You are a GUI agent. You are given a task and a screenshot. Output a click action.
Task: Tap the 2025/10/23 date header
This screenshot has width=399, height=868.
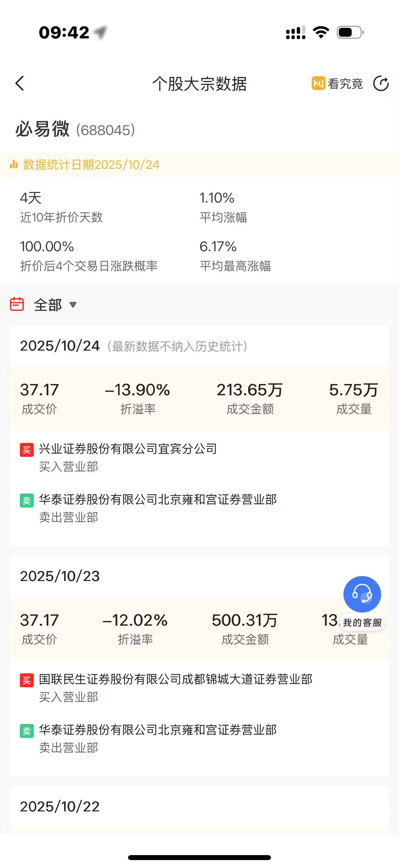point(60,576)
